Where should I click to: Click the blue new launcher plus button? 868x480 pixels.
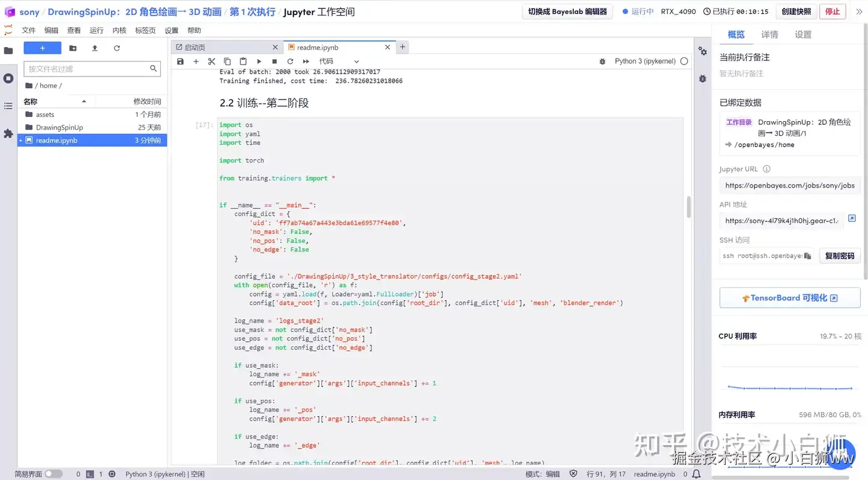pyautogui.click(x=42, y=48)
